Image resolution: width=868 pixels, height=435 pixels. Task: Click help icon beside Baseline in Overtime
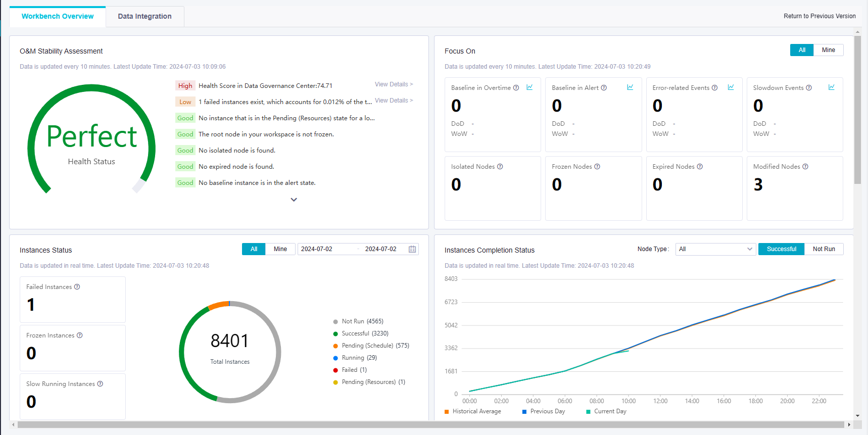516,88
